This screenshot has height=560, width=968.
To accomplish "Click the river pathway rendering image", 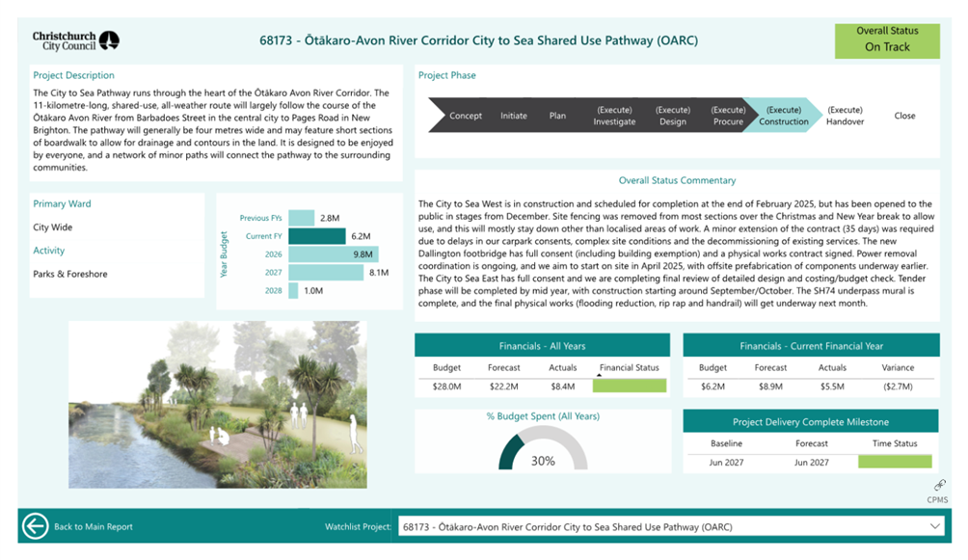I will pos(218,405).
